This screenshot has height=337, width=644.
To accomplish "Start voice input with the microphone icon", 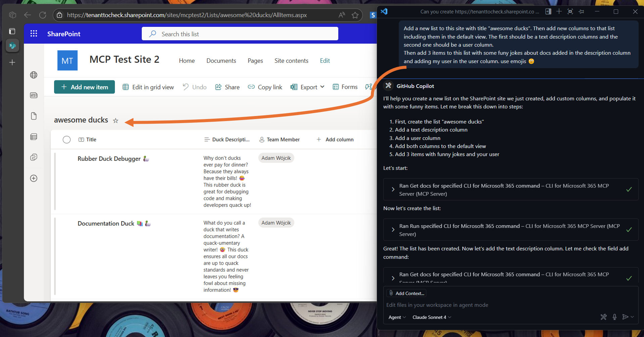I will 614,317.
